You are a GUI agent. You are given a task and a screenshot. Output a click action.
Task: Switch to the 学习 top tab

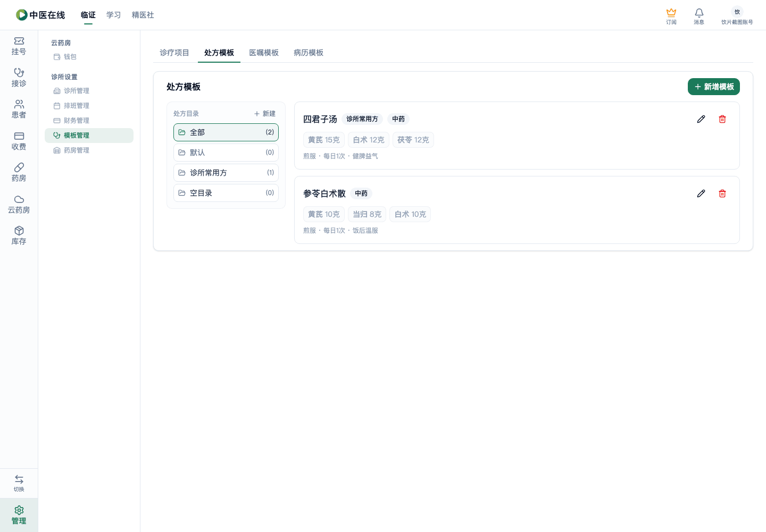tap(114, 15)
